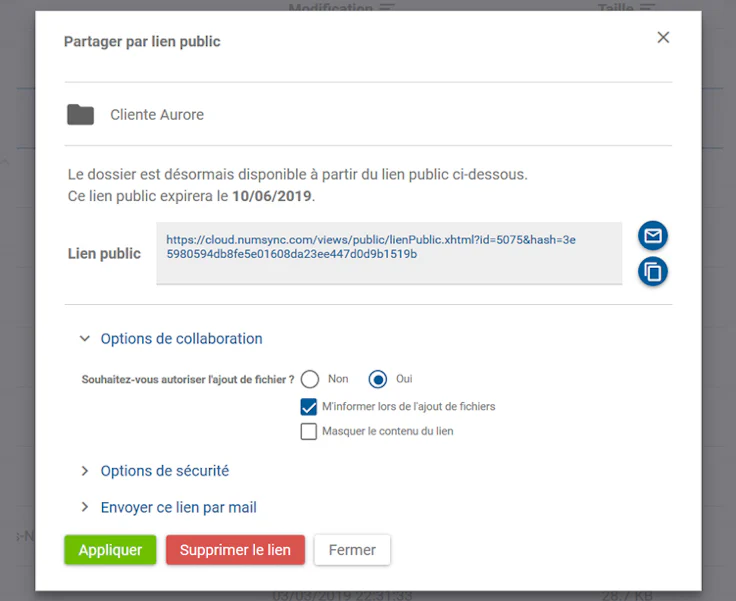This screenshot has height=601, width=736.
Task: Send the public link by email icon
Action: pos(652,235)
